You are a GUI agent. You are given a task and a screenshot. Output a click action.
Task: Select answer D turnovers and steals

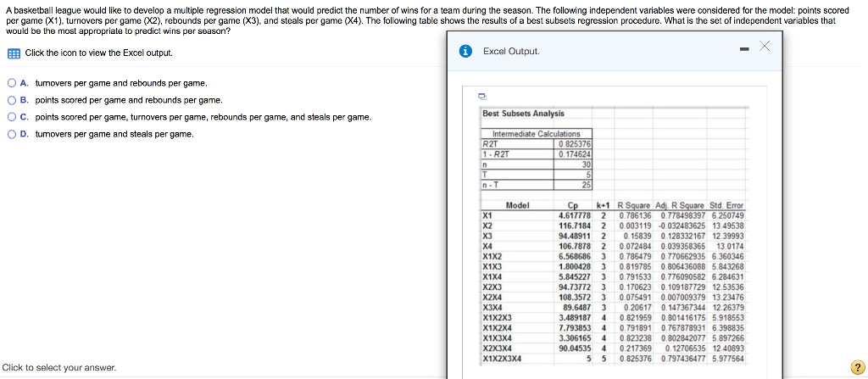click(12, 134)
